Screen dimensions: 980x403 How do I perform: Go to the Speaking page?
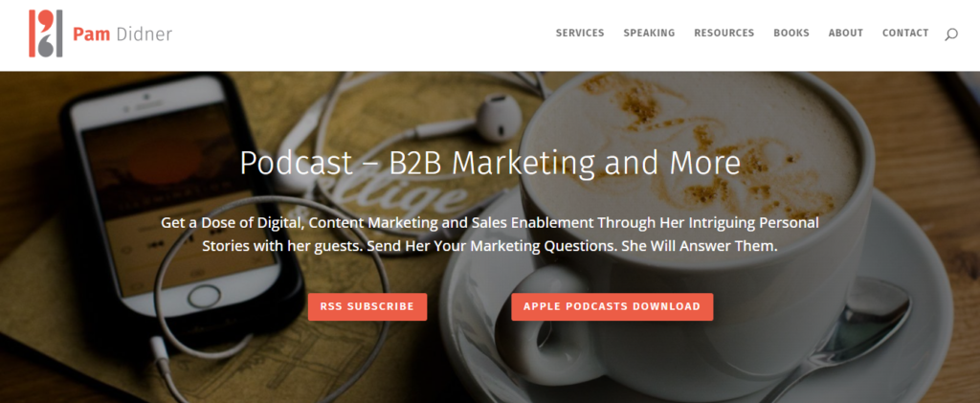649,34
